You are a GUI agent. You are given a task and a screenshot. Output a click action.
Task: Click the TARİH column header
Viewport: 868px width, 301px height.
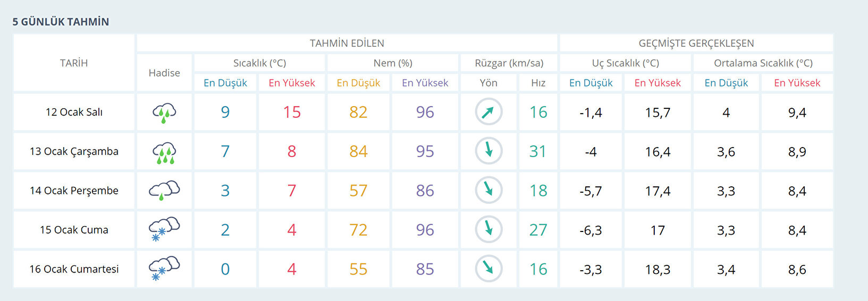[74, 63]
